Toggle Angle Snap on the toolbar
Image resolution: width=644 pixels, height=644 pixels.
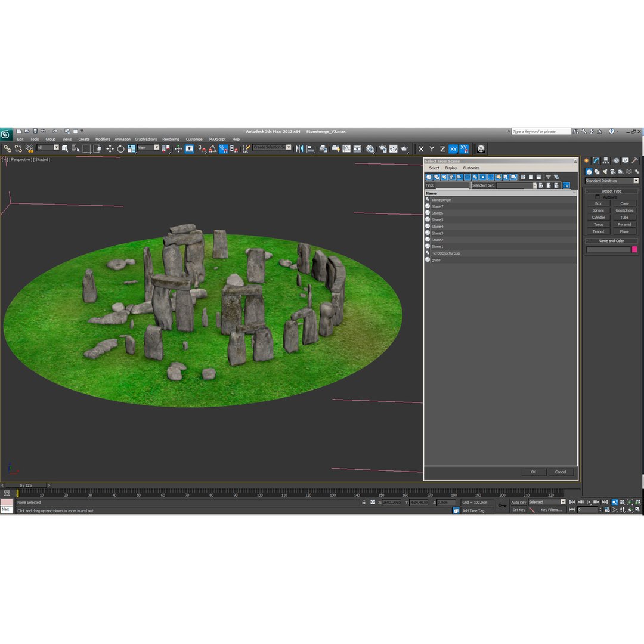[212, 148]
